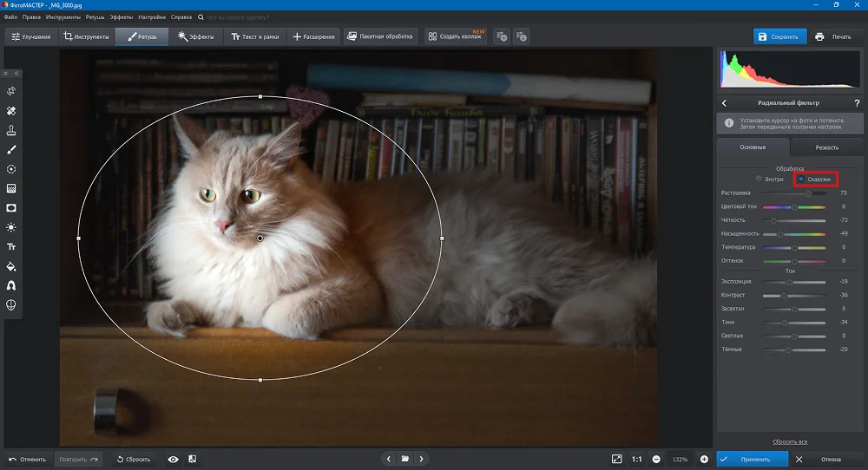
Task: Open the Текст и рамки tab
Action: [x=255, y=36]
